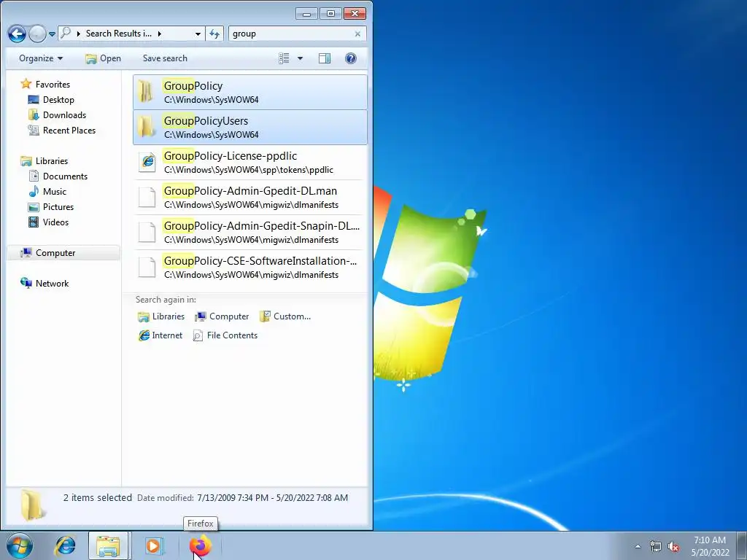Click the ppdlic file's Internet Explorer icon

pyautogui.click(x=147, y=162)
